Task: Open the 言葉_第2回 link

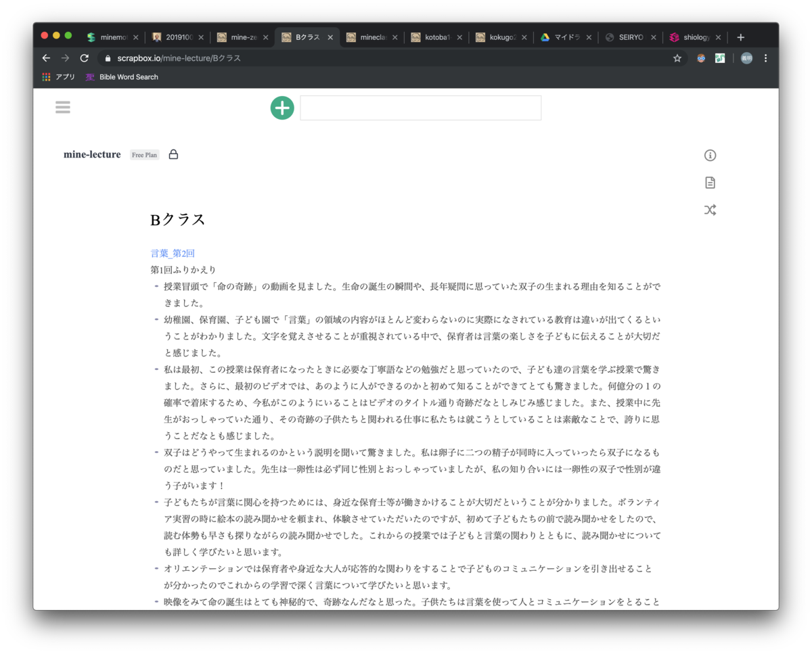Action: [x=173, y=253]
